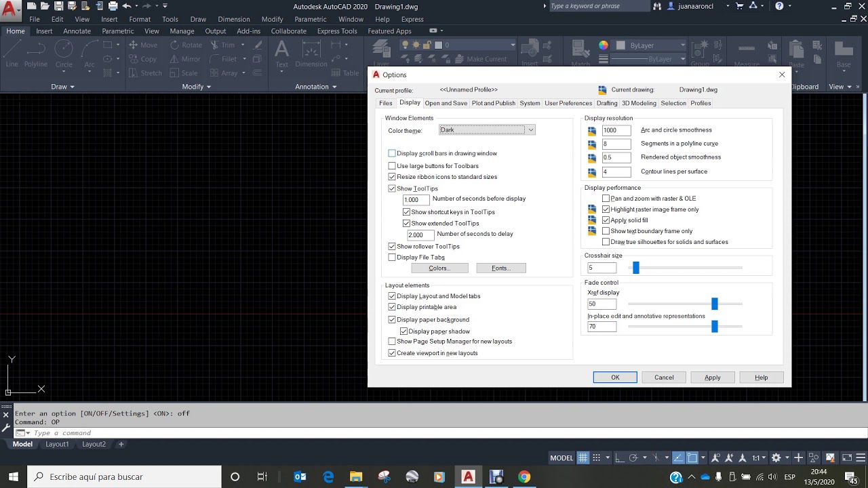
Task: Click the Colors... button
Action: pos(439,268)
